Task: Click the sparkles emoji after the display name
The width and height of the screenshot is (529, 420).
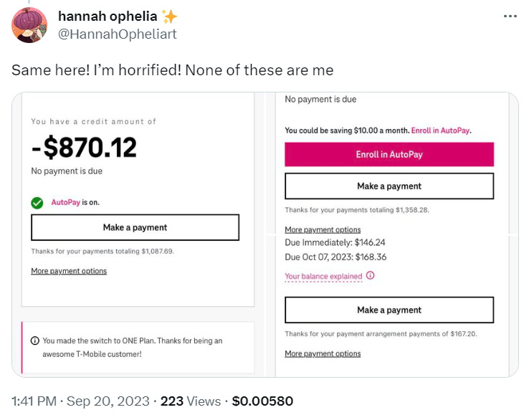Action: pos(169,16)
